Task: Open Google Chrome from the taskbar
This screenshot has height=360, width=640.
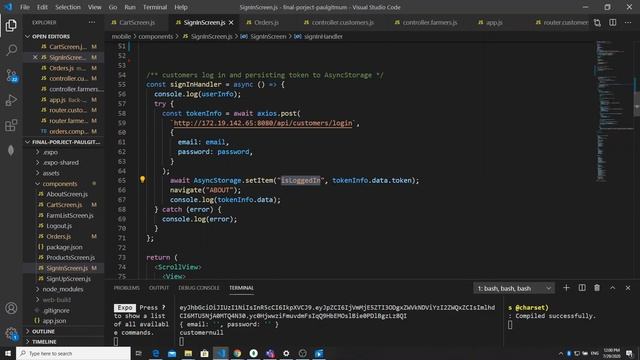Action: [x=237, y=353]
